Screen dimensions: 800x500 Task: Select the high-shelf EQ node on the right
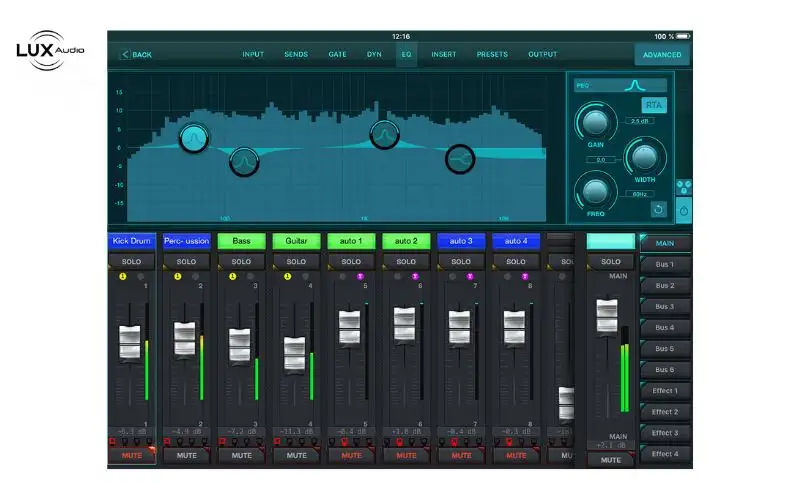coord(459,158)
